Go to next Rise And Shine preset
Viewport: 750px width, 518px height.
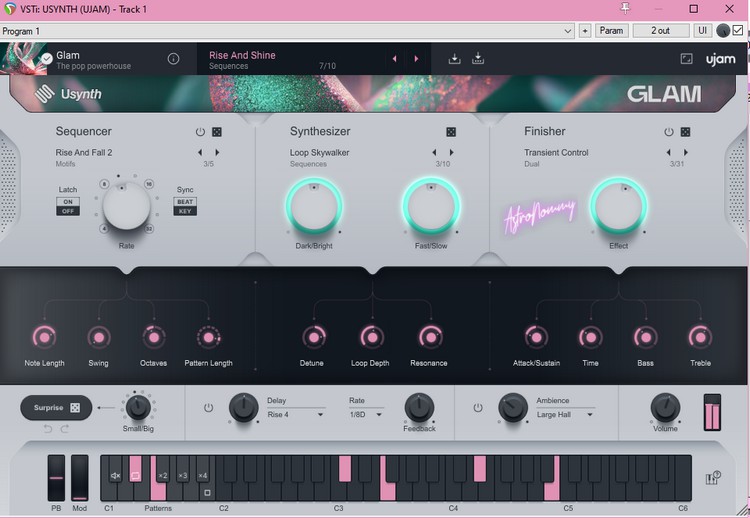click(416, 59)
